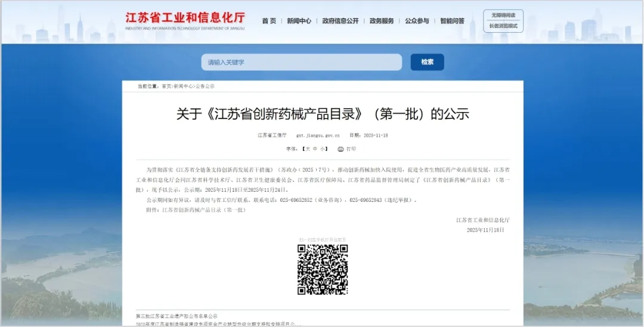Screen dimensions: 644x327
Task: Open related link 第三批江苏省工业遗产拟公布名单公示
Action: pyautogui.click(x=177, y=316)
